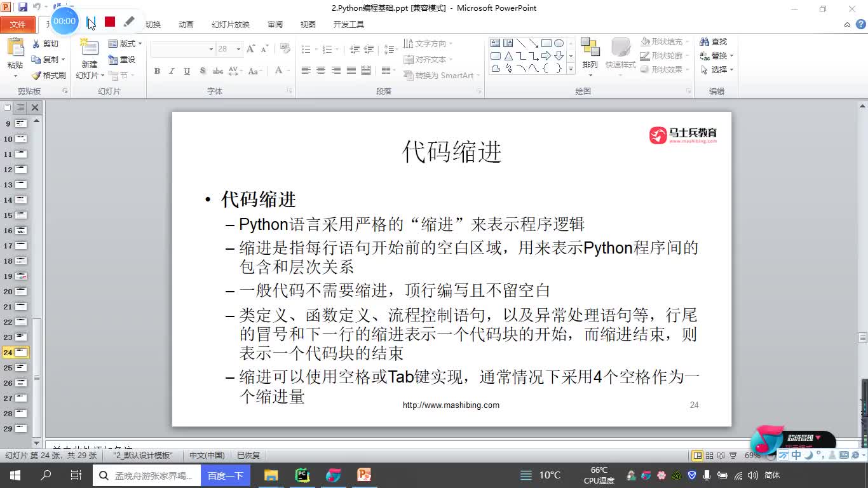The height and width of the screenshot is (488, 868).
Task: Toggle Bold formatting
Action: tap(157, 71)
